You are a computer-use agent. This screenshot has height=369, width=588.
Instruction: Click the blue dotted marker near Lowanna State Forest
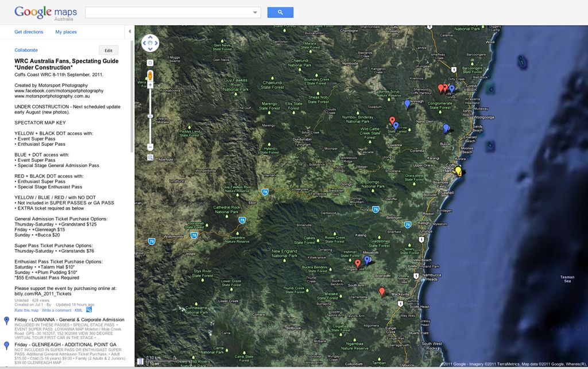point(396,126)
